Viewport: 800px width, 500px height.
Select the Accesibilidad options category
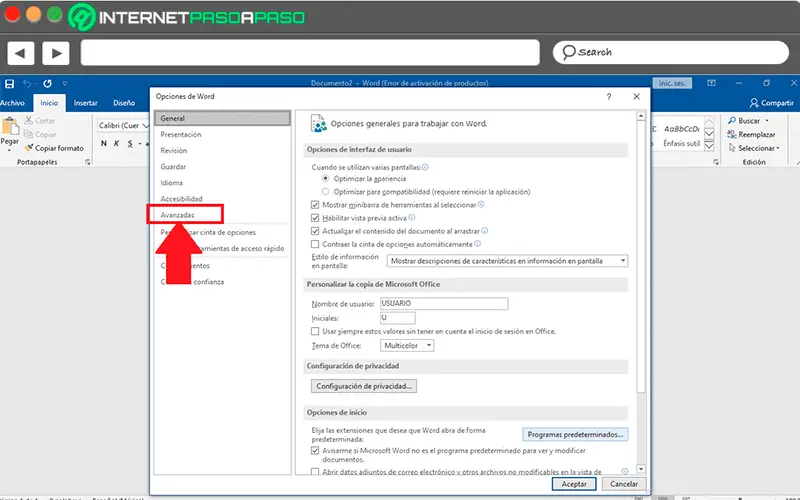pos(222,198)
